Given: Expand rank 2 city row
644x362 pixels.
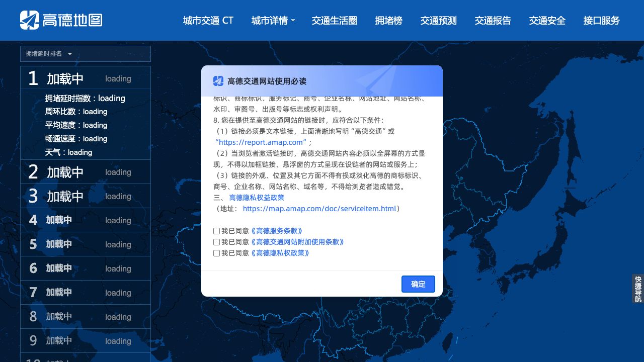Looking at the screenshot, I should pos(86,172).
